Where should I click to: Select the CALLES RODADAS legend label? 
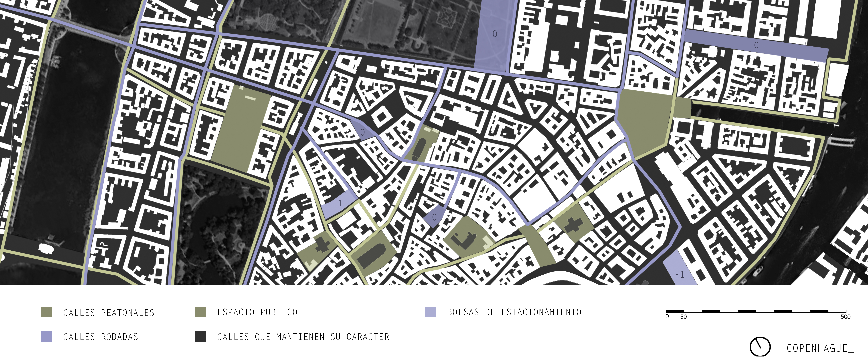(x=101, y=337)
